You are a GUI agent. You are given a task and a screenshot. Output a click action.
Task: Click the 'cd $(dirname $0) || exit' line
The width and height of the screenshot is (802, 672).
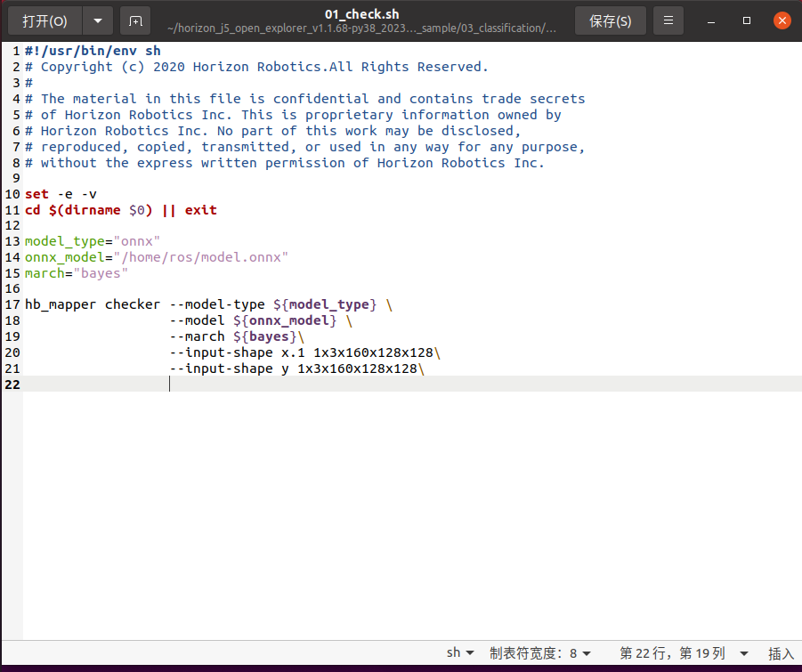[121, 210]
